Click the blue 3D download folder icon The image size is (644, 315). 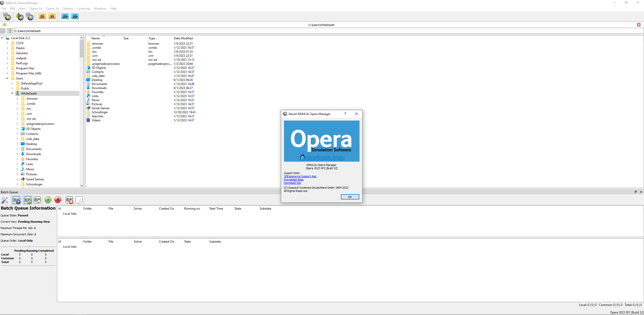[75, 16]
